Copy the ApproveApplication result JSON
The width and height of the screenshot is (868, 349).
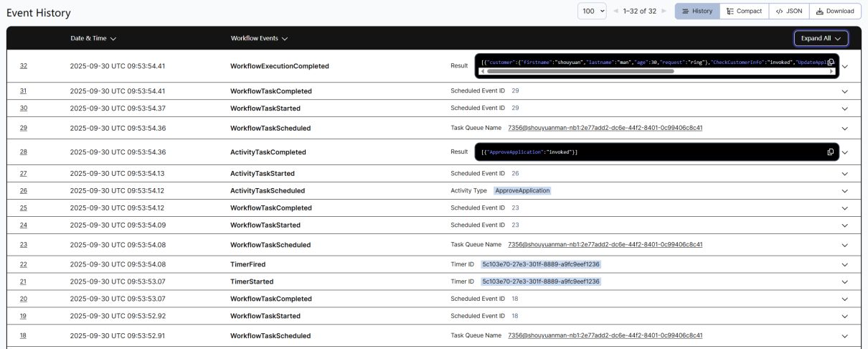click(831, 152)
